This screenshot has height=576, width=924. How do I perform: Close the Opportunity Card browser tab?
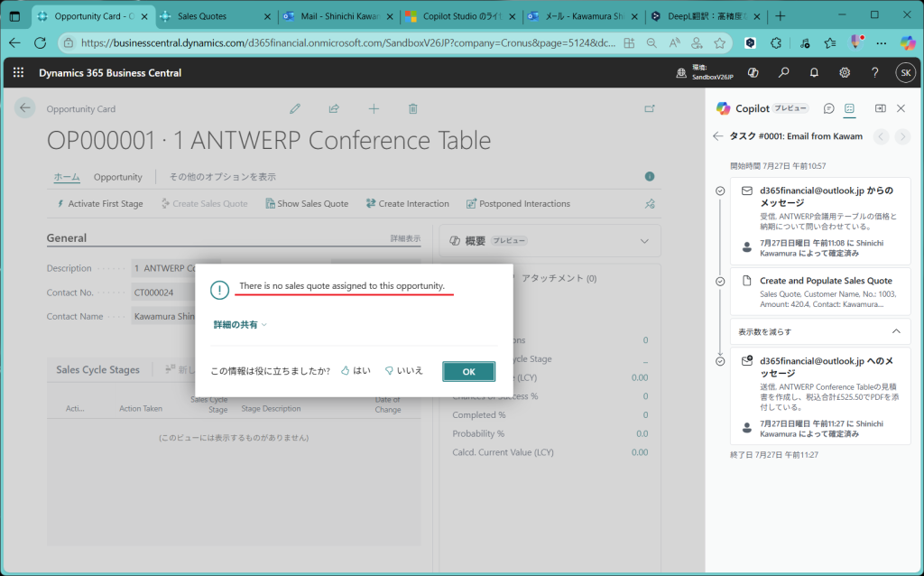click(x=144, y=16)
